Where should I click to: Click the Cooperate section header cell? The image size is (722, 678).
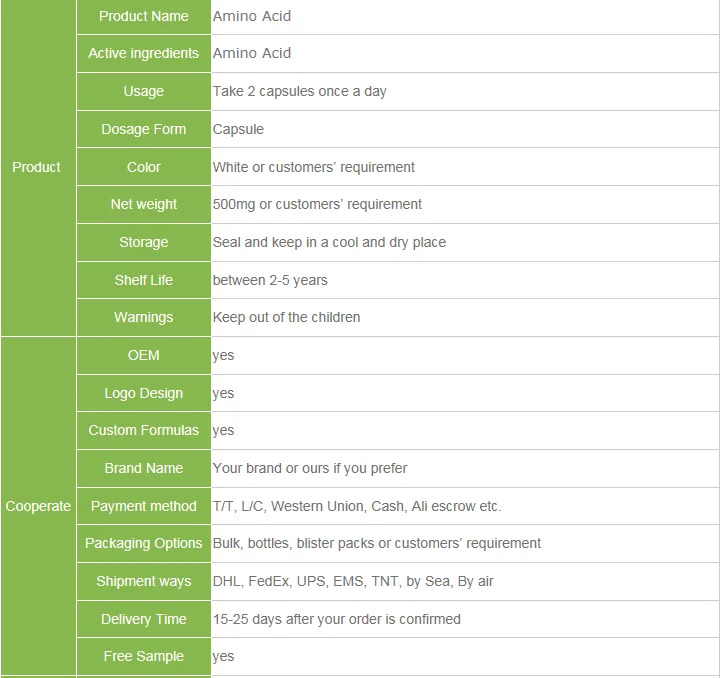coord(38,506)
